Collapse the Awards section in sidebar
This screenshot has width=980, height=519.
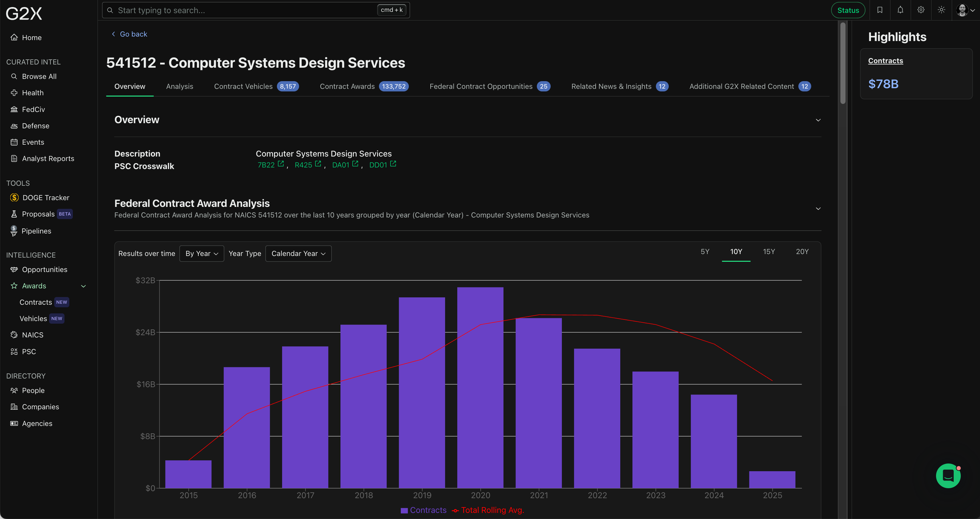[x=83, y=286]
